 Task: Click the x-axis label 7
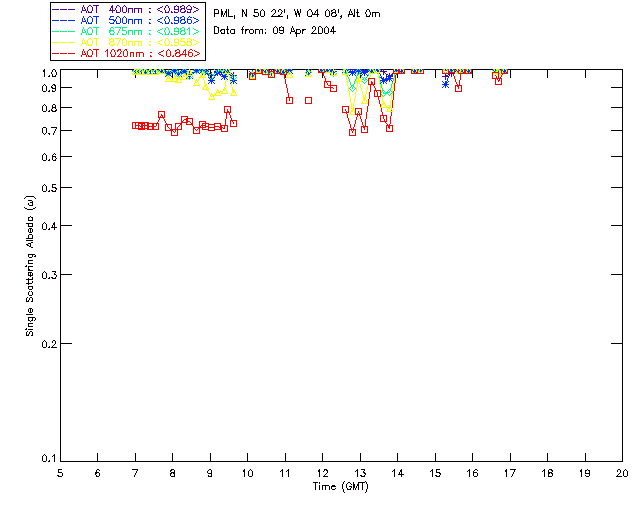pos(135,473)
